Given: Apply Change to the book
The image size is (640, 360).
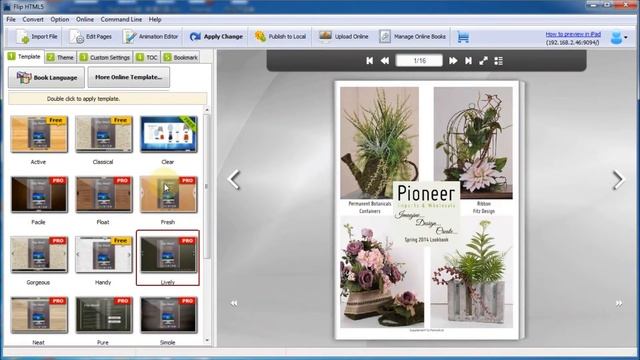Looking at the screenshot, I should 216,37.
